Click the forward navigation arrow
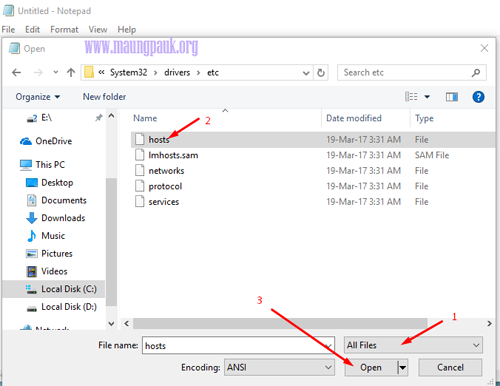 click(x=38, y=72)
